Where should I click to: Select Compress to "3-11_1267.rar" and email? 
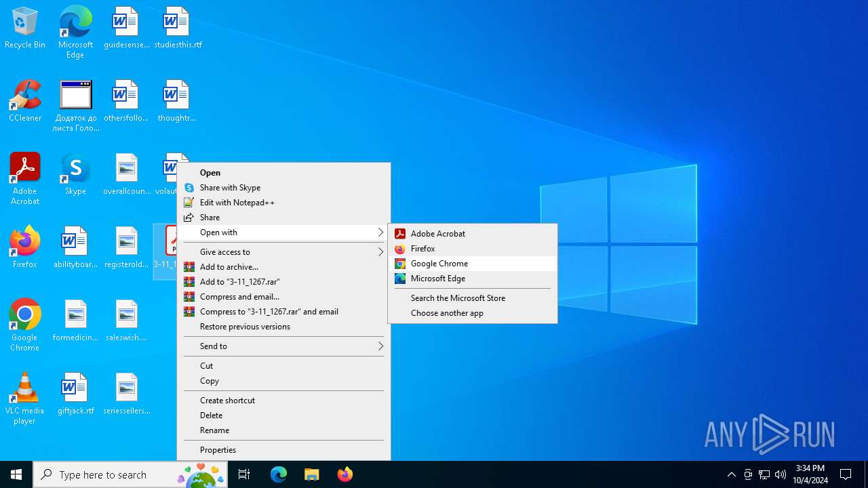click(x=283, y=312)
